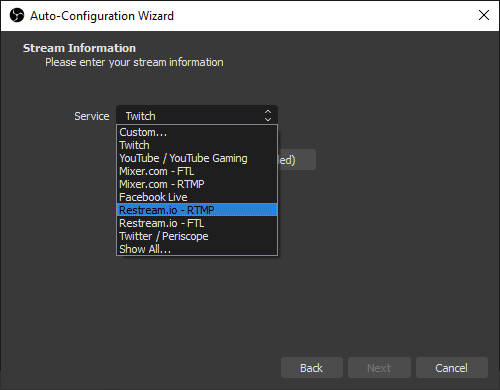
Task: Click the OBS logo icon in title bar
Action: point(17,15)
